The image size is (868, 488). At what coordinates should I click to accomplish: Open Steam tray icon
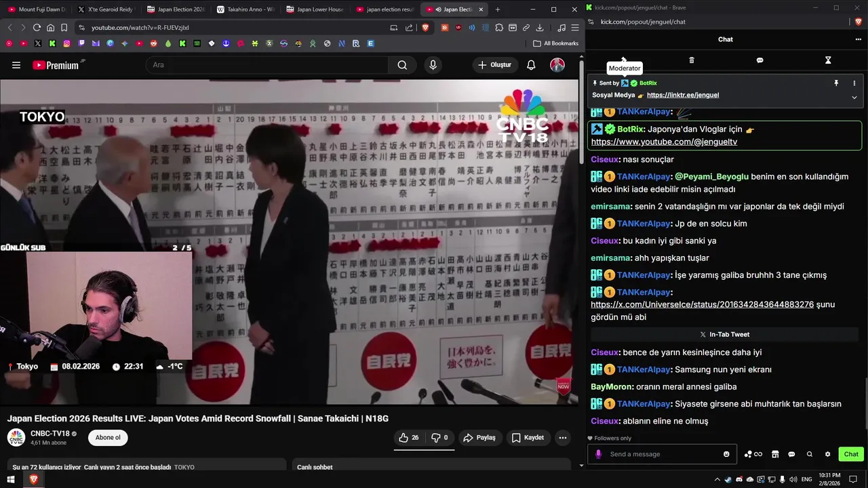(x=728, y=479)
